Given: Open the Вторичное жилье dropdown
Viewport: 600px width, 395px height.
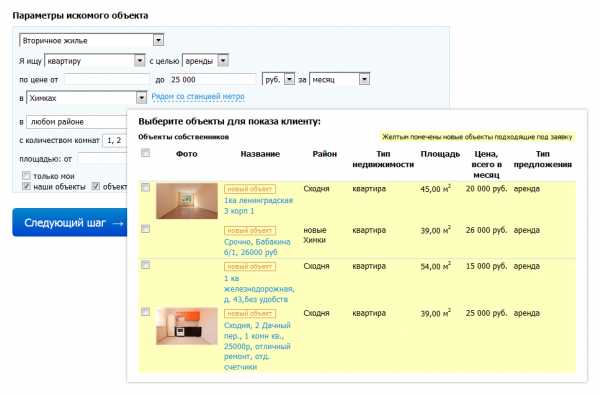Looking at the screenshot, I should (92, 40).
